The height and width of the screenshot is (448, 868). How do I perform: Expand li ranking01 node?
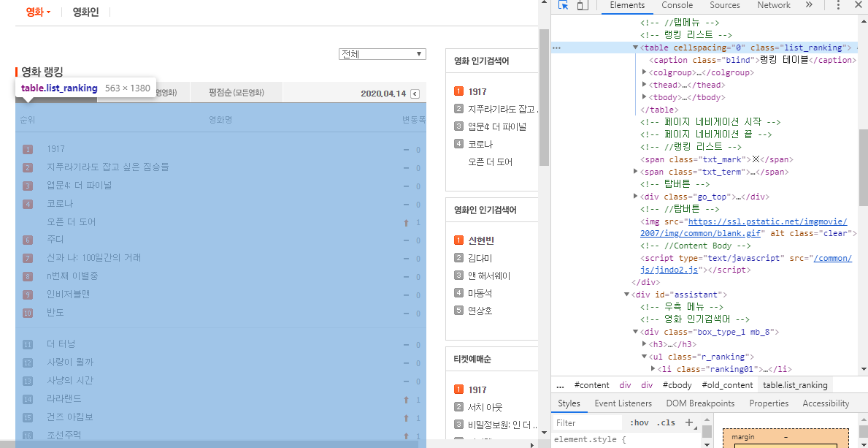pyautogui.click(x=653, y=369)
